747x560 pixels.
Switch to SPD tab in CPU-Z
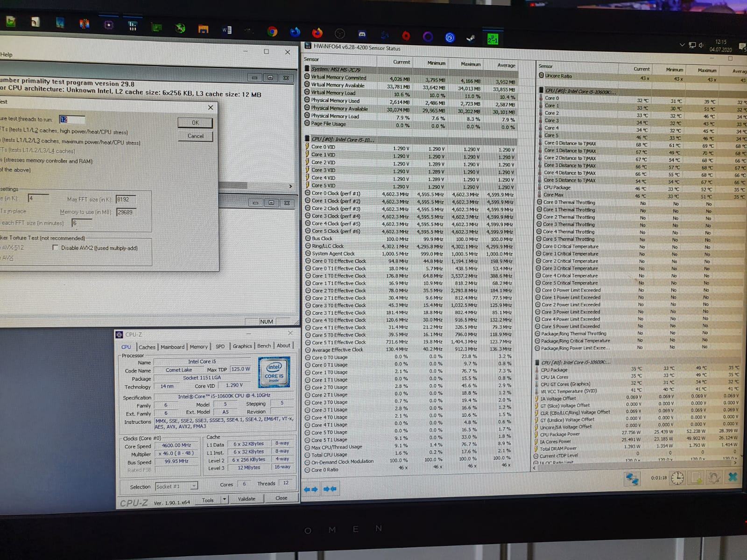point(220,346)
